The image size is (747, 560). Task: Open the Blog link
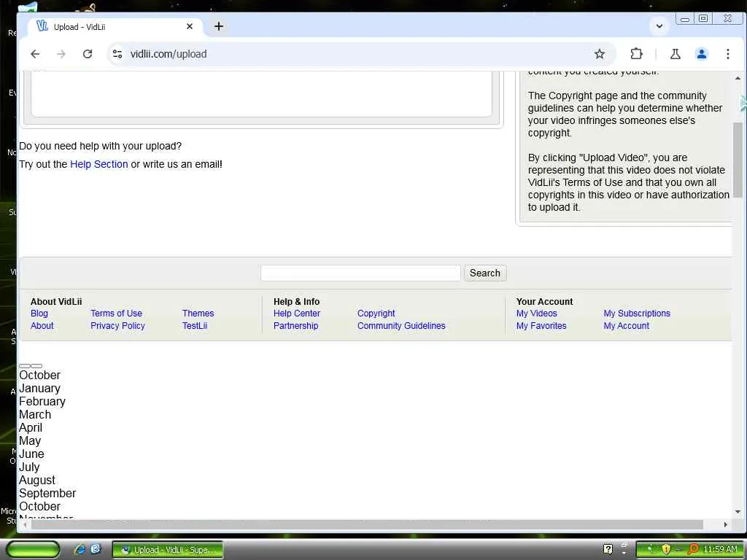(x=39, y=314)
